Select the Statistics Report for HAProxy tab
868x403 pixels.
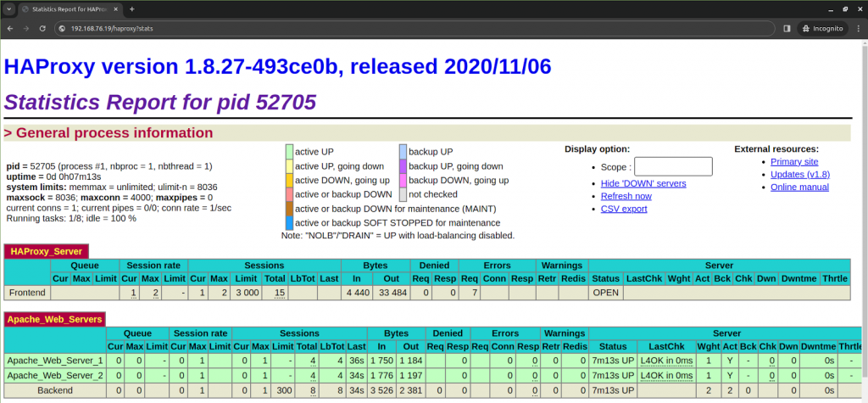(70, 10)
